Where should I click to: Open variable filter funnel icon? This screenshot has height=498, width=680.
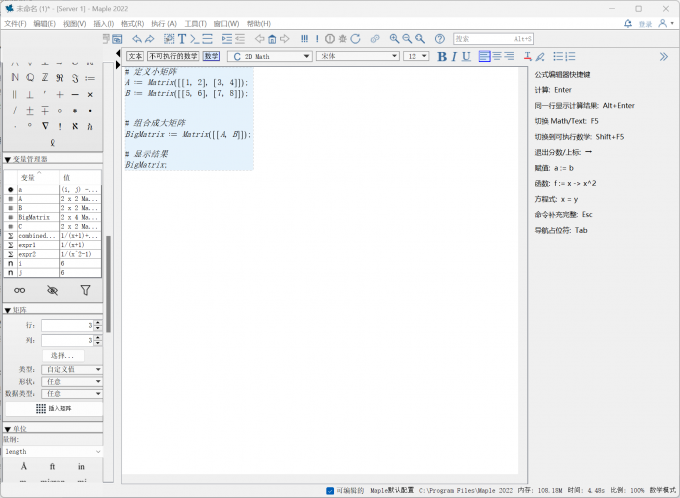[85, 290]
